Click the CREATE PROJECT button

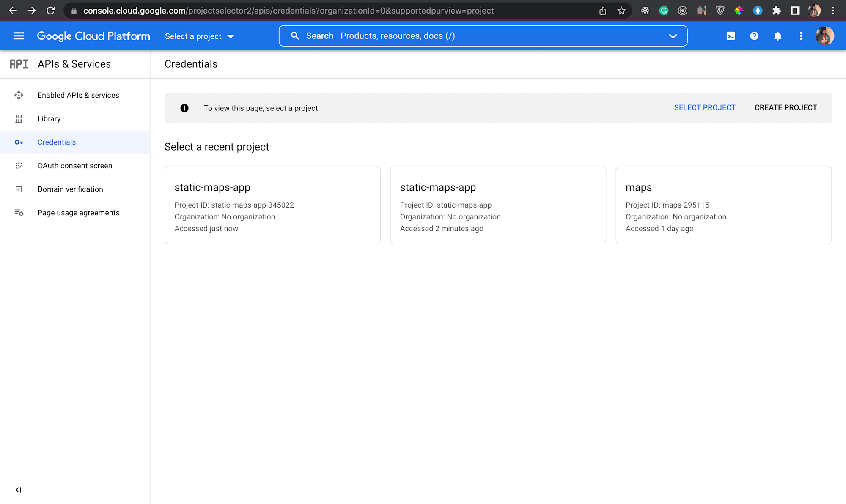point(786,108)
